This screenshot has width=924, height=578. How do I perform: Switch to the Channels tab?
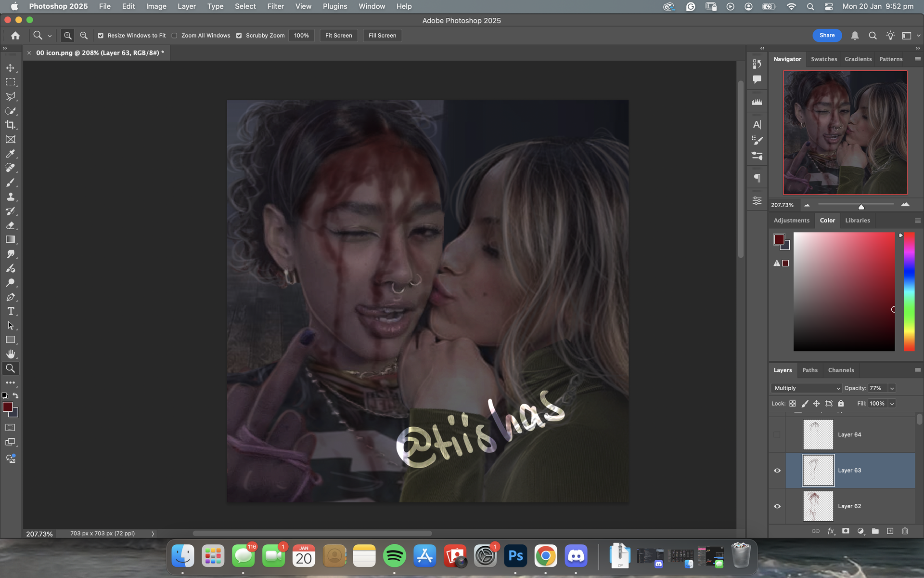[x=841, y=370]
